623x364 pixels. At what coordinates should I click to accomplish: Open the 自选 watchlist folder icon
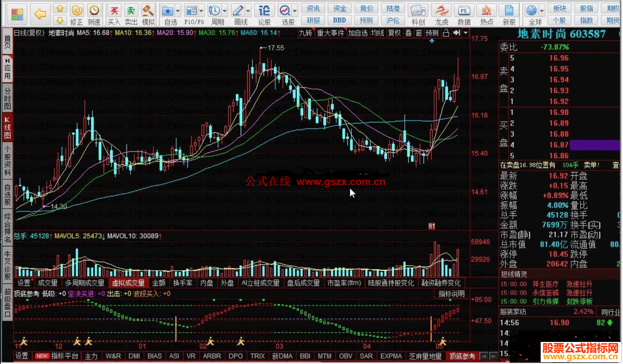coord(168,14)
